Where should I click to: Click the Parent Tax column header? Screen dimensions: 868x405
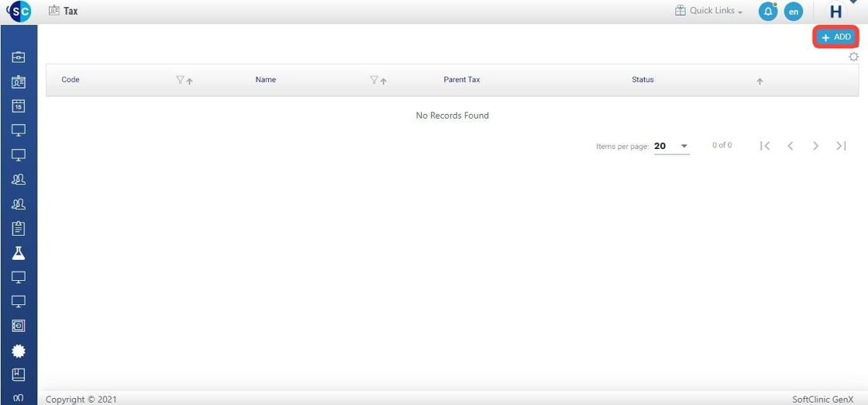click(461, 80)
